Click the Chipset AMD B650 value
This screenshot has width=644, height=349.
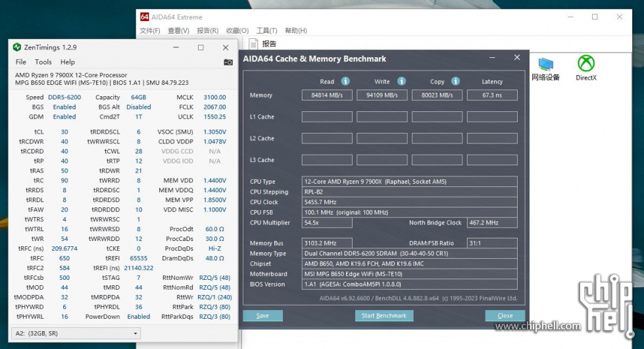(409, 264)
